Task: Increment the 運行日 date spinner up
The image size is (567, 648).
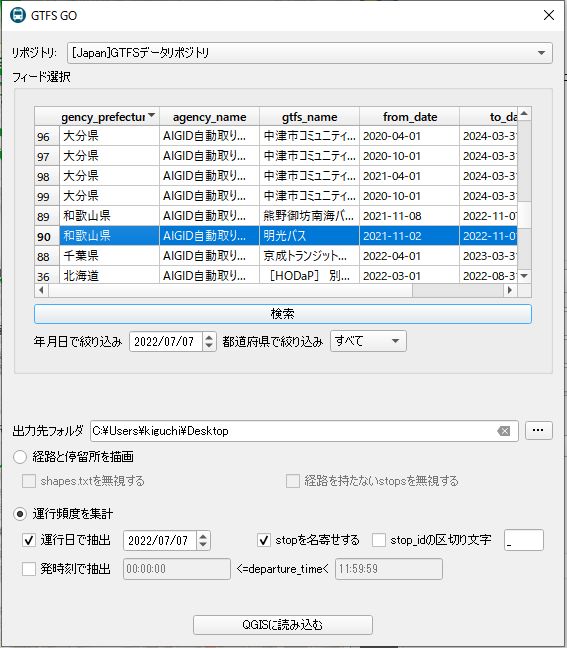Action: [x=203, y=536]
